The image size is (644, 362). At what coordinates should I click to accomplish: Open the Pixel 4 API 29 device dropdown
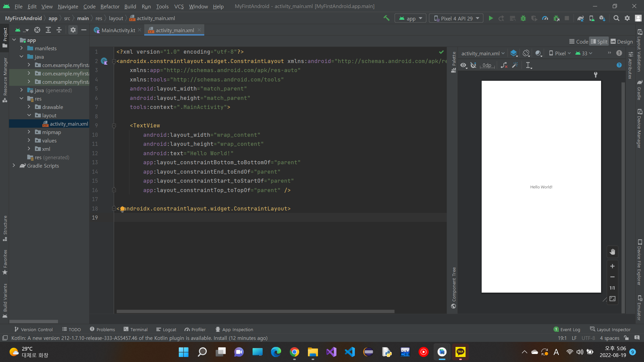pyautogui.click(x=456, y=18)
